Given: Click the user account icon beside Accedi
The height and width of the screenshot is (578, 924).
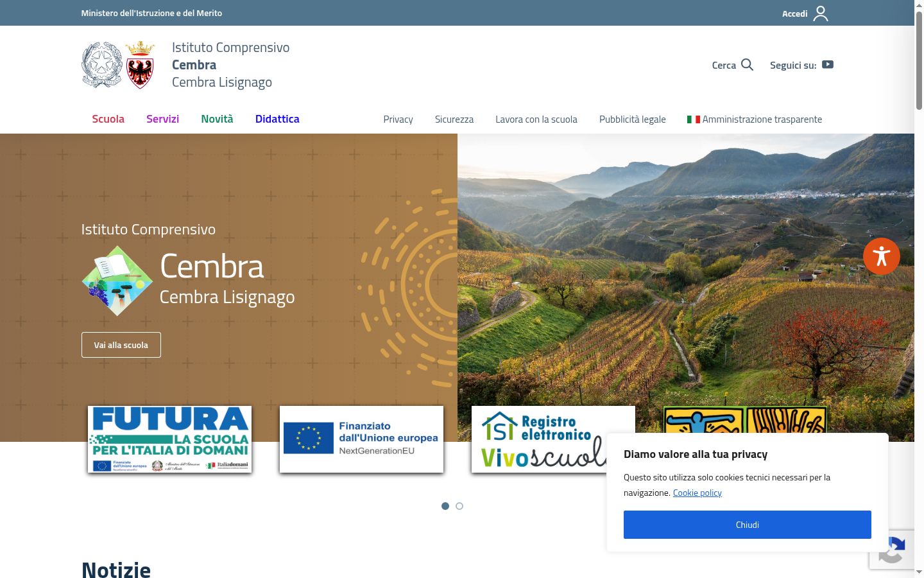Looking at the screenshot, I should 821,13.
